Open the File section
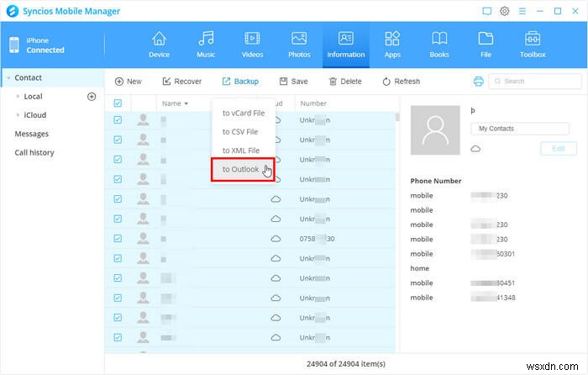The height and width of the screenshot is (375, 588). (x=486, y=45)
